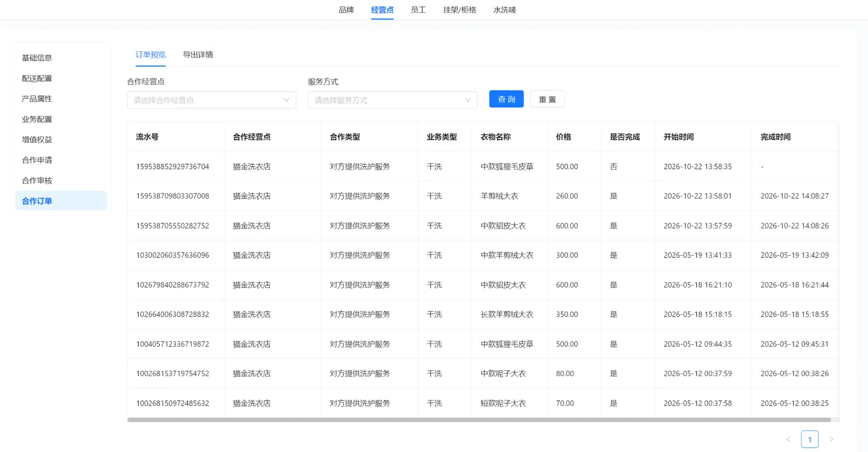Viewport: 868px width, 452px height.
Task: Open 合作申请 in the sidebar
Action: pyautogui.click(x=61, y=160)
